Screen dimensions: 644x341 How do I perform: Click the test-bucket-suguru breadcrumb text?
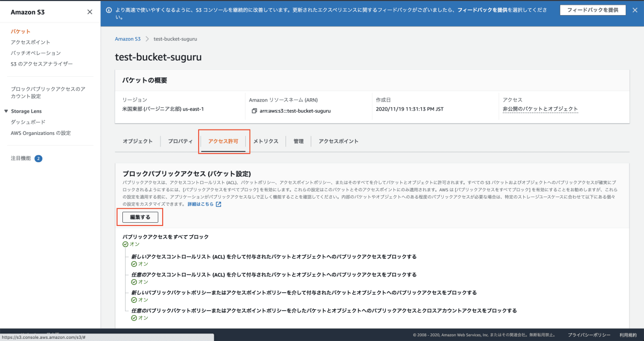175,39
